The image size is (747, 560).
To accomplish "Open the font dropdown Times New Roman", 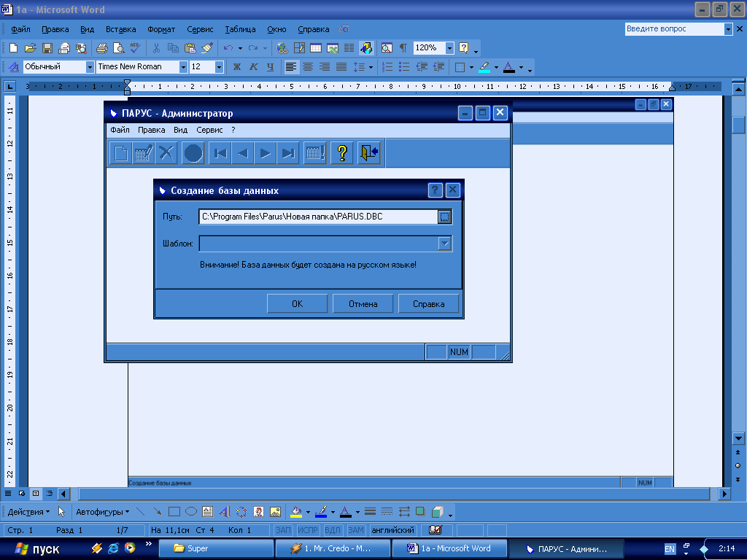I will click(183, 67).
